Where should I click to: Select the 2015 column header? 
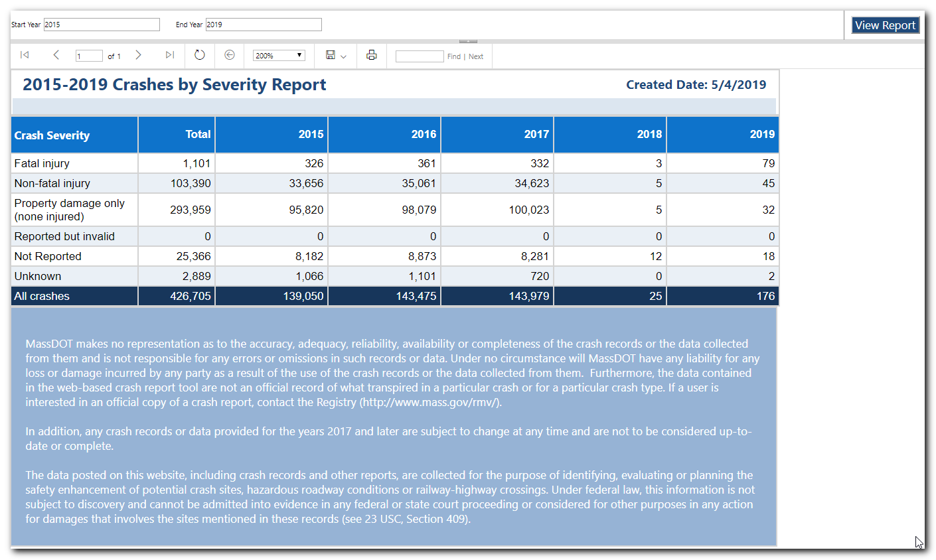tap(272, 135)
